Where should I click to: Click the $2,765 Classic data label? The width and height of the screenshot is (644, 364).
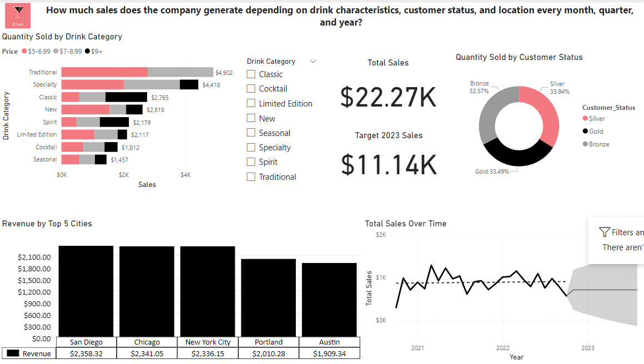(160, 98)
